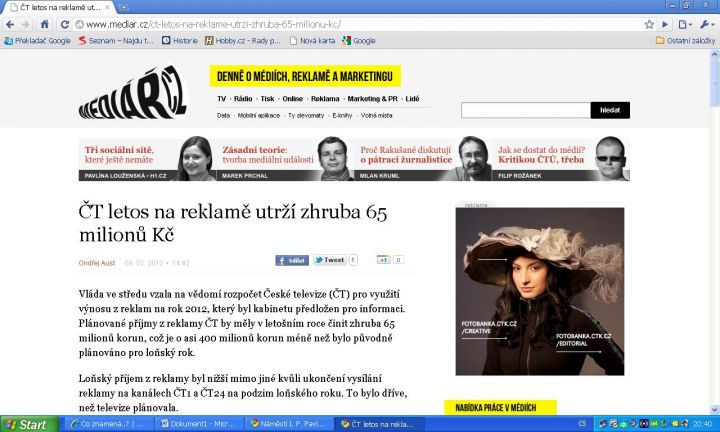Open the Rádio menu section
This screenshot has height=432, width=720.
point(243,99)
